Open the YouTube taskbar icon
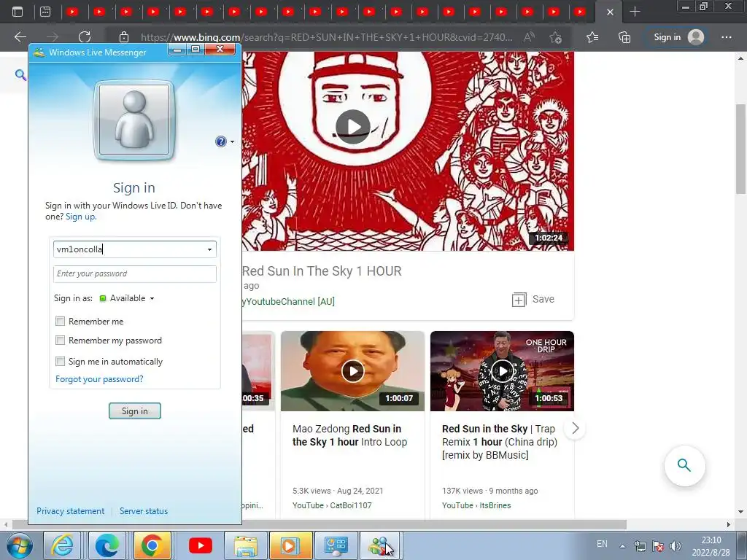Image resolution: width=747 pixels, height=560 pixels. pyautogui.click(x=200, y=545)
